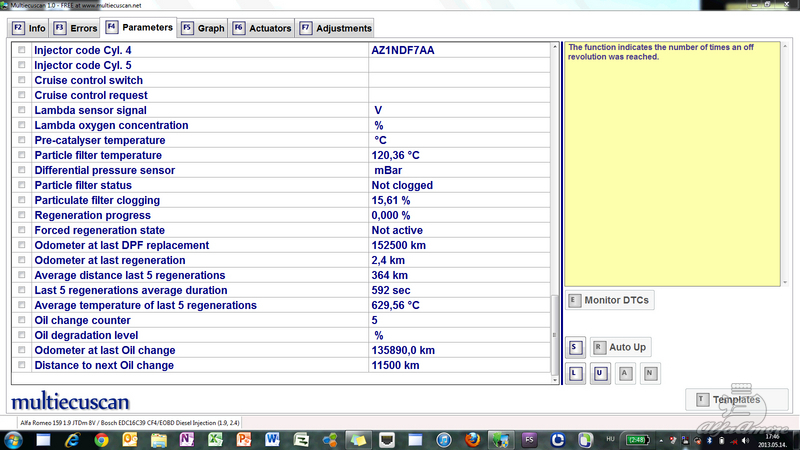Tick the Differential pressure sensor checkbox

point(21,170)
